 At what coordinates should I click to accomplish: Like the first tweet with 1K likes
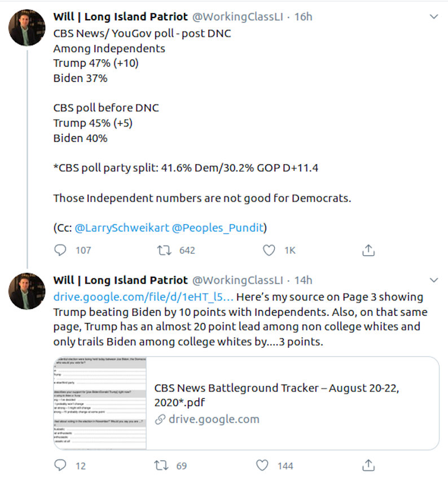269,250
